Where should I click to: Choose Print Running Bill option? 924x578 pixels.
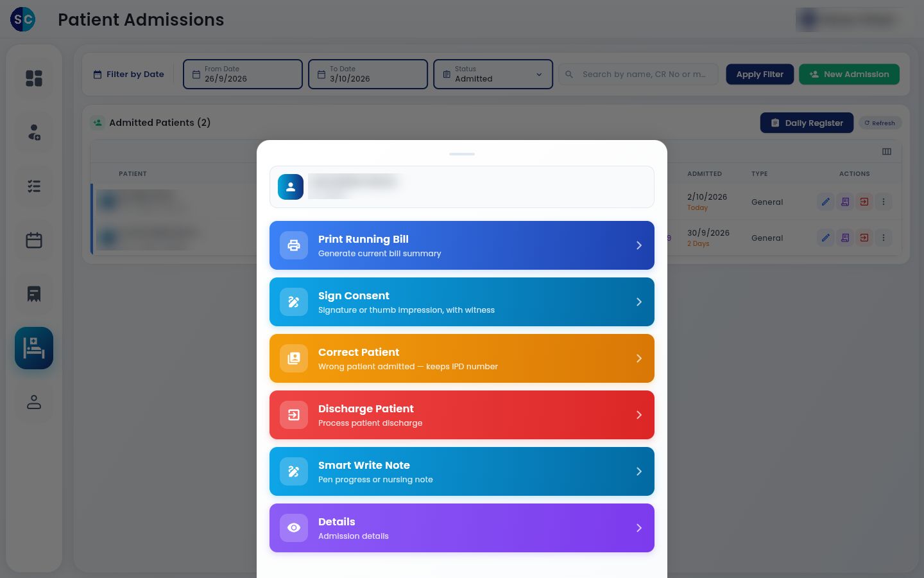(x=462, y=245)
